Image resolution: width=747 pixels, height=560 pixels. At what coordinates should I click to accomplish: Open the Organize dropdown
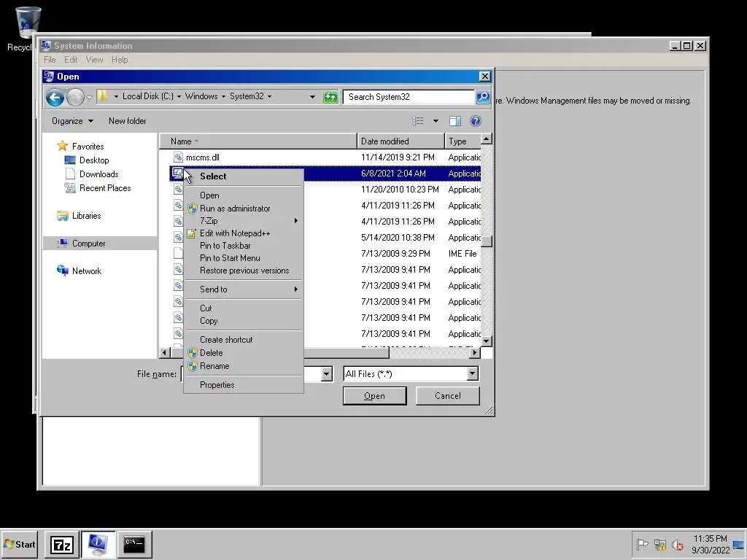(72, 121)
